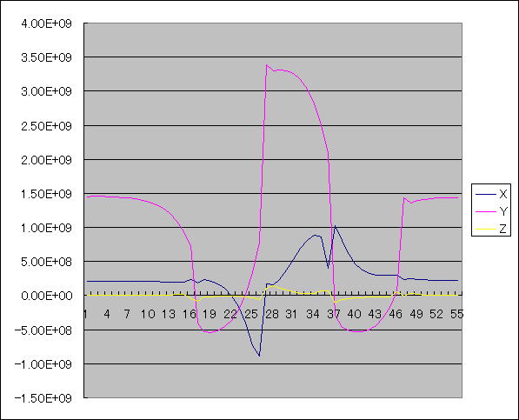
Task: Select the magenta Y series peak point
Action: (267, 65)
